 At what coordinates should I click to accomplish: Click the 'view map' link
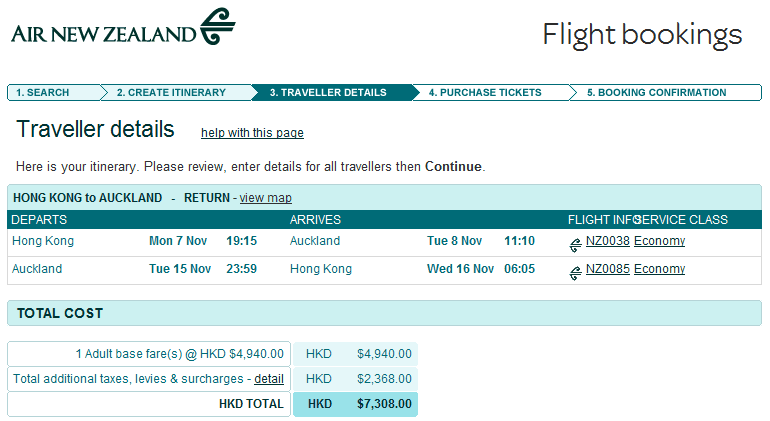click(x=266, y=198)
